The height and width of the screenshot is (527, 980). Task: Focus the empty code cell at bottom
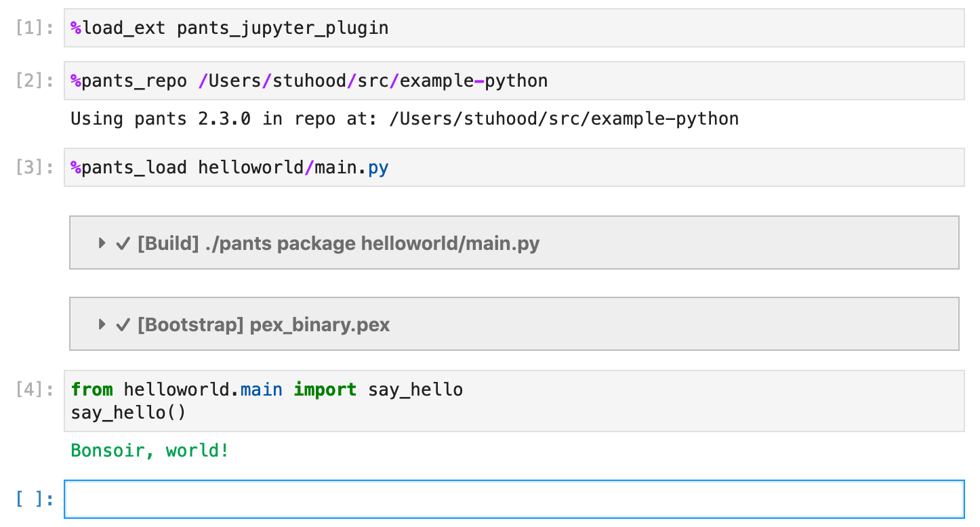pos(514,499)
